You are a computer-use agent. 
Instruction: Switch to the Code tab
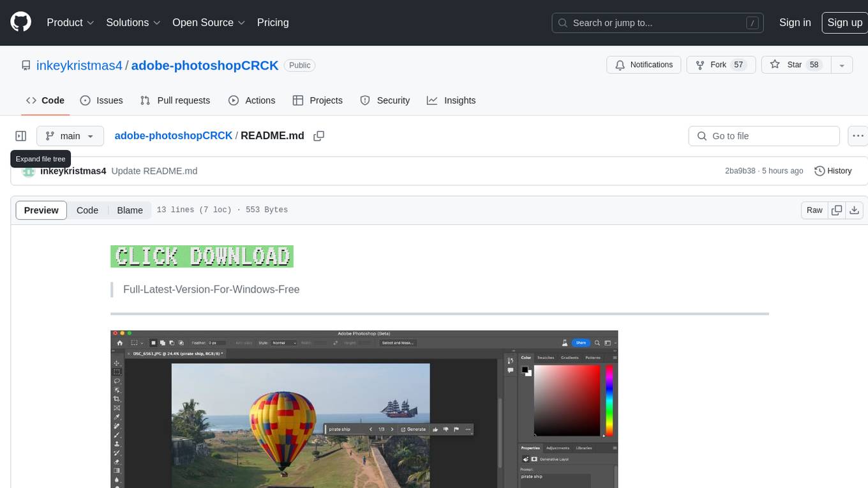pos(45,100)
